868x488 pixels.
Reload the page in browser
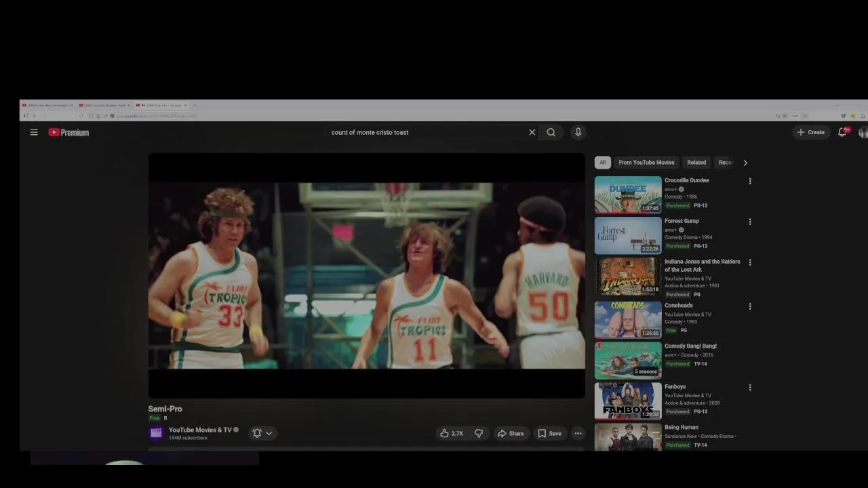coord(81,116)
